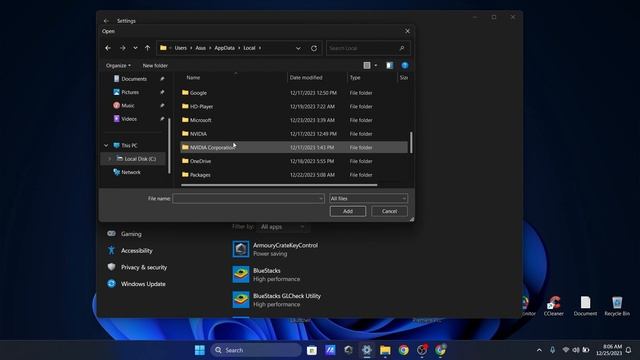Click AppData in the address path

point(224,48)
